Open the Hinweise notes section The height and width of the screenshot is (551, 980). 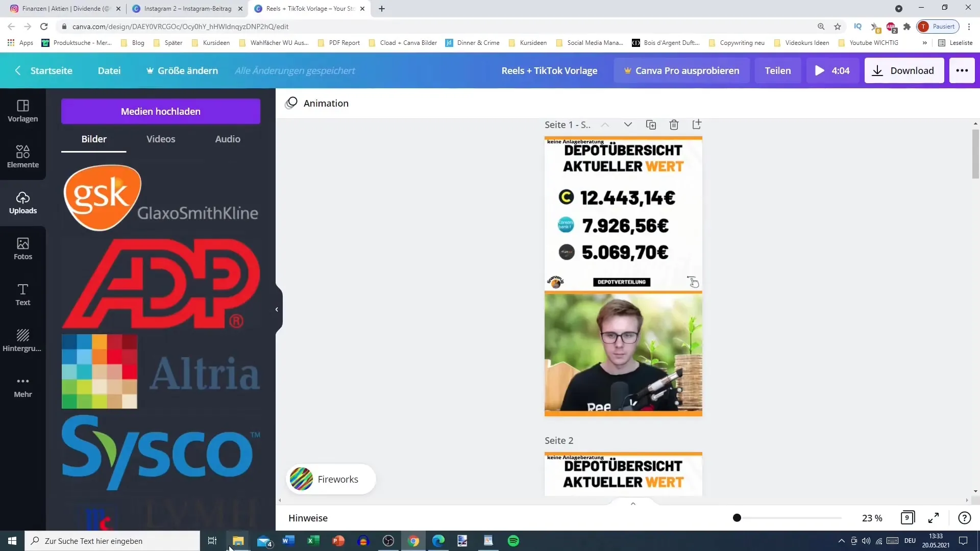308,518
